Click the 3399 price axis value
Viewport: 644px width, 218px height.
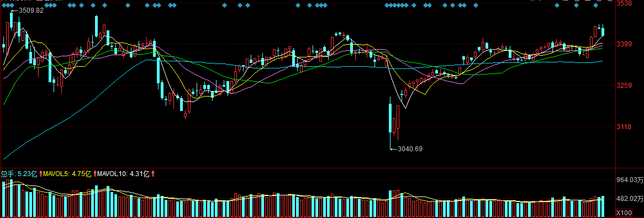(624, 44)
